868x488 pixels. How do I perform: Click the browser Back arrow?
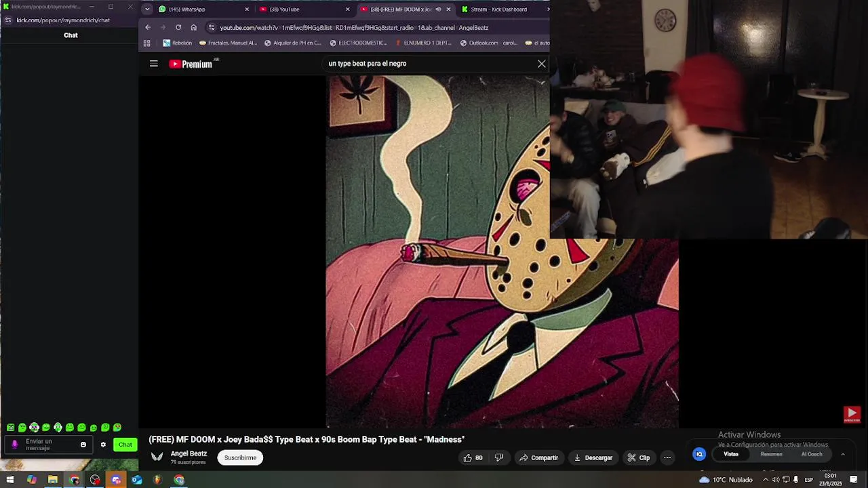coord(148,27)
